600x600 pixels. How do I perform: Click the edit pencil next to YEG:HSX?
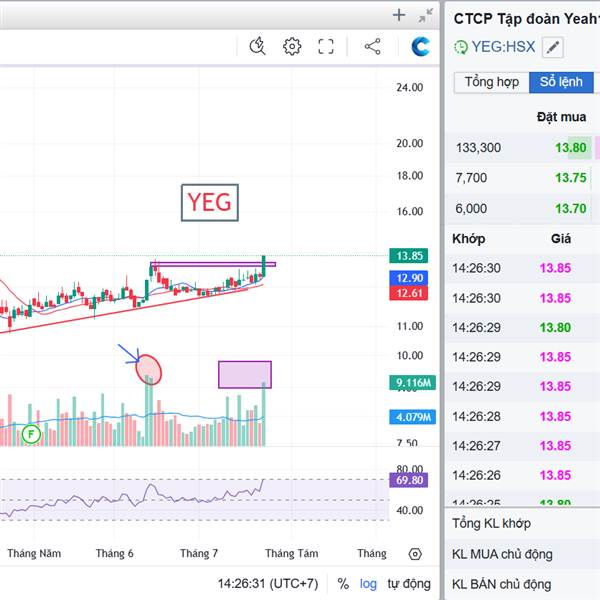[x=553, y=47]
